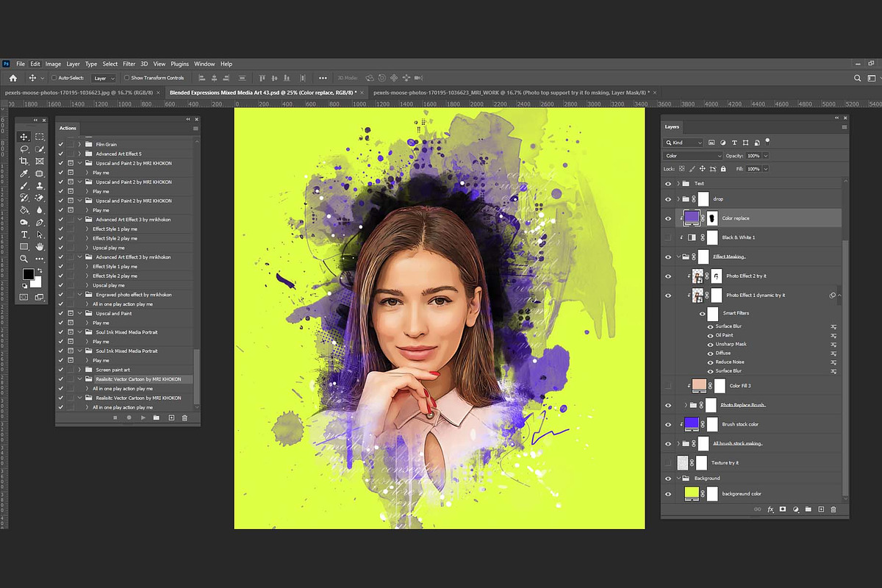Screen dimensions: 882x588
Task: Select the Move tool in the toolbox
Action: click(x=24, y=137)
